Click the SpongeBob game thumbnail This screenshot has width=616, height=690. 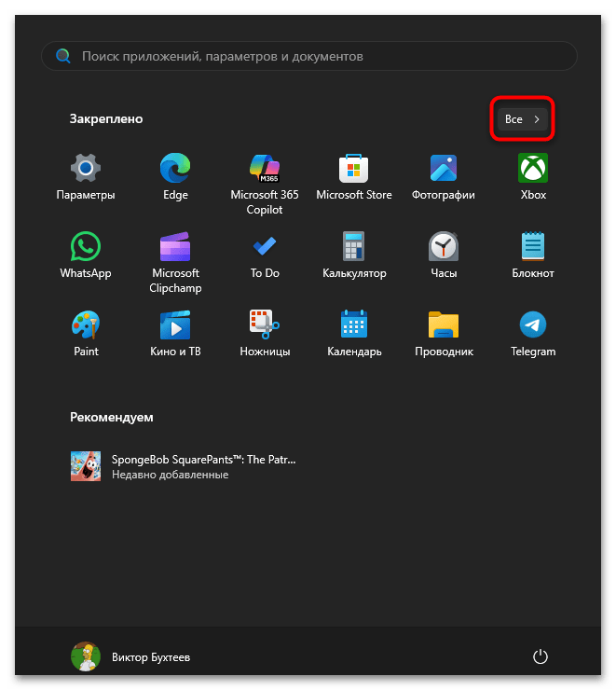click(86, 466)
